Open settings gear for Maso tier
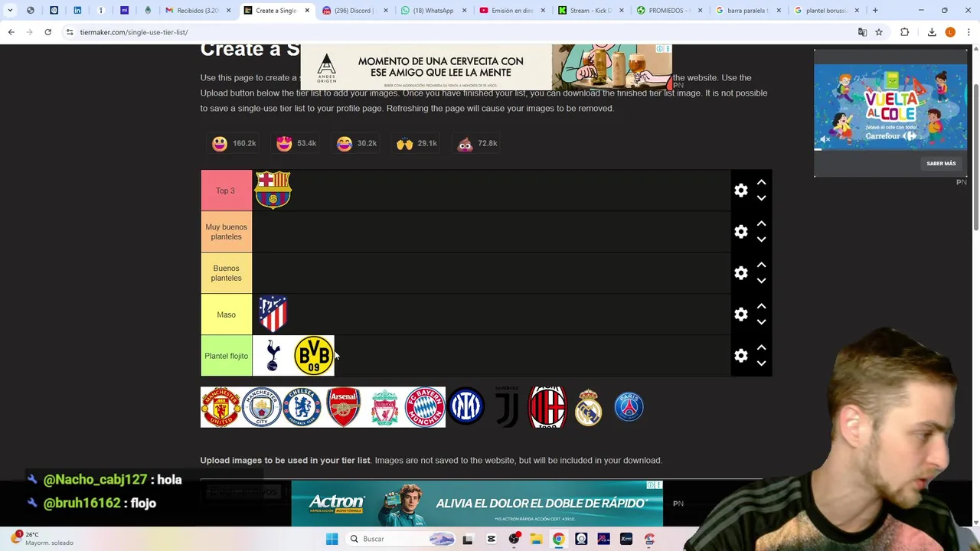980x551 pixels. 740,314
